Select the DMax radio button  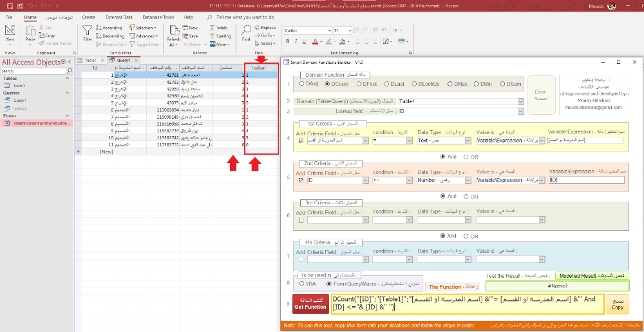pos(450,84)
